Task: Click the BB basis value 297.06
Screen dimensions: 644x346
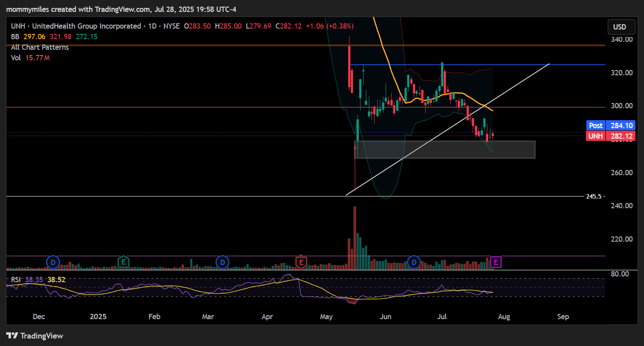Action: point(33,37)
